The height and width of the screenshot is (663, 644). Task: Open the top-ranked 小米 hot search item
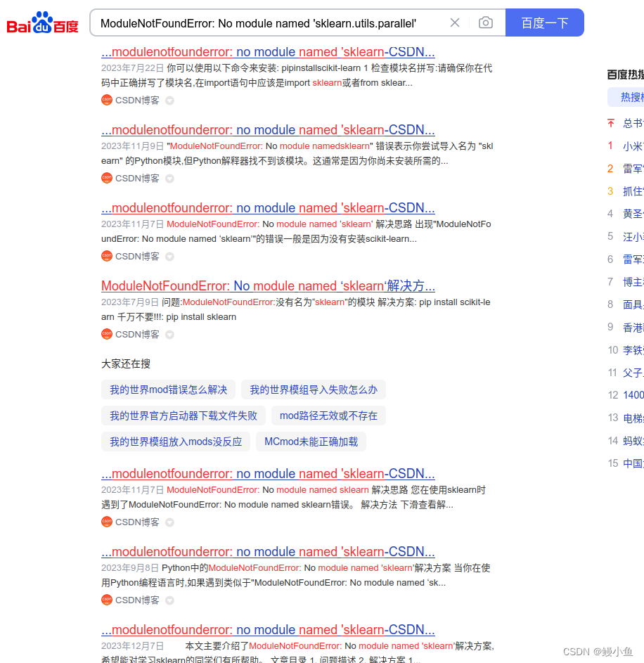pos(632,146)
